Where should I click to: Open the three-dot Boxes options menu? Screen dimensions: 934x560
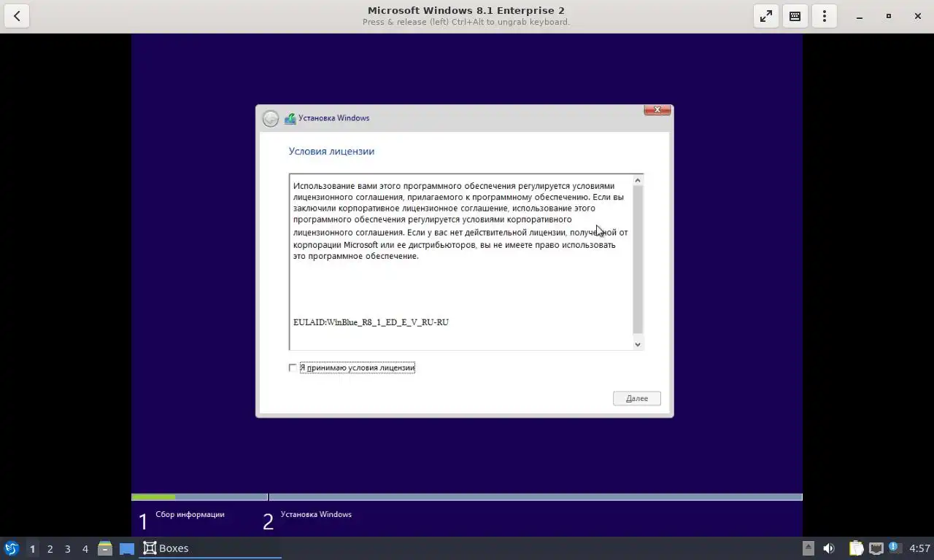tap(825, 16)
